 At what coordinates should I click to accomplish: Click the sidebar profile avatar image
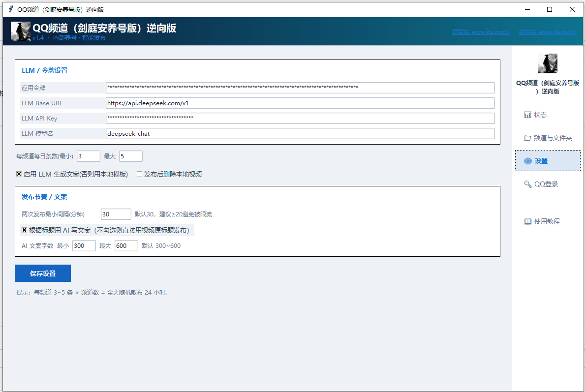pos(547,63)
